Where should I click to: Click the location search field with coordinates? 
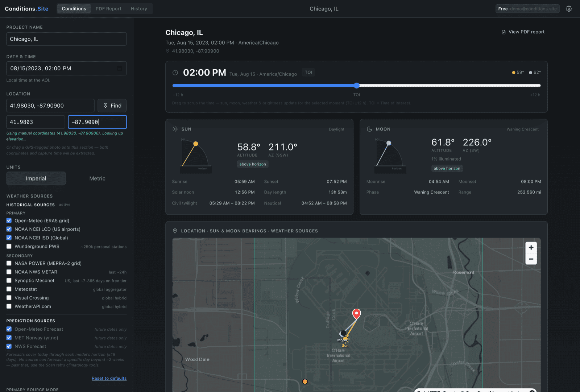click(x=50, y=106)
